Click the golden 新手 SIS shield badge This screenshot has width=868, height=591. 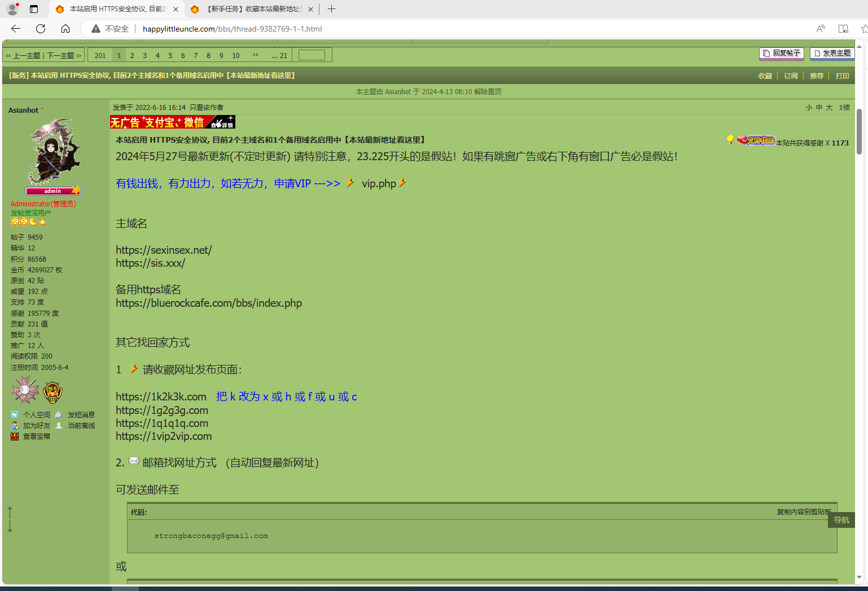pyautogui.click(x=52, y=392)
